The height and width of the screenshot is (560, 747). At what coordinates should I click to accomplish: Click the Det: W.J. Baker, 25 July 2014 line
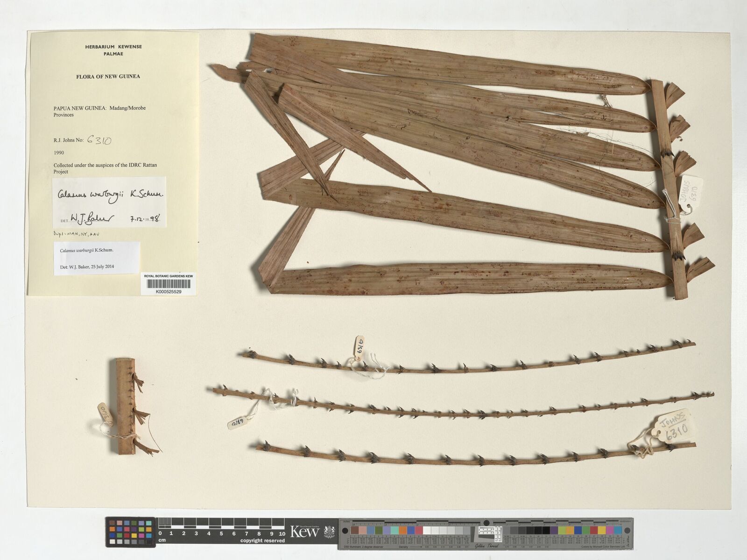click(87, 266)
